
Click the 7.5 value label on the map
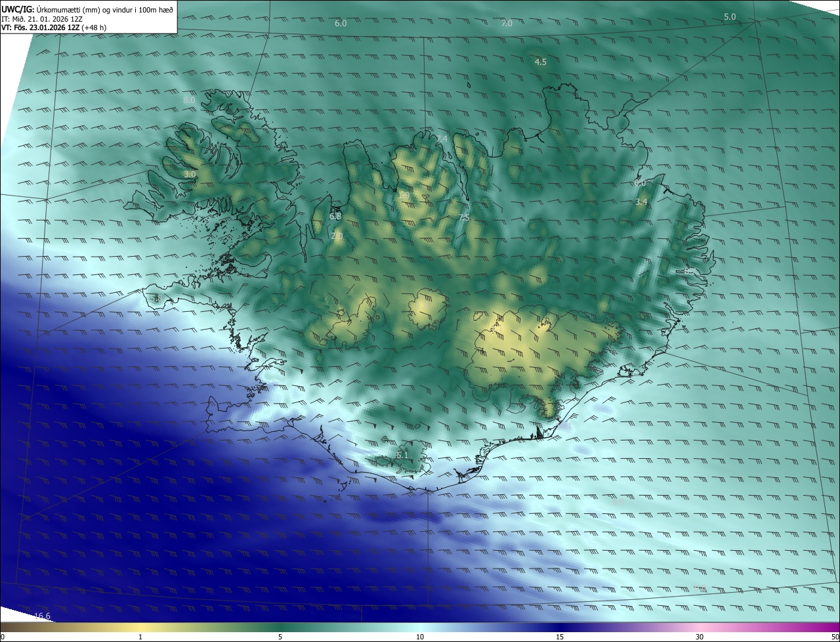tap(464, 217)
